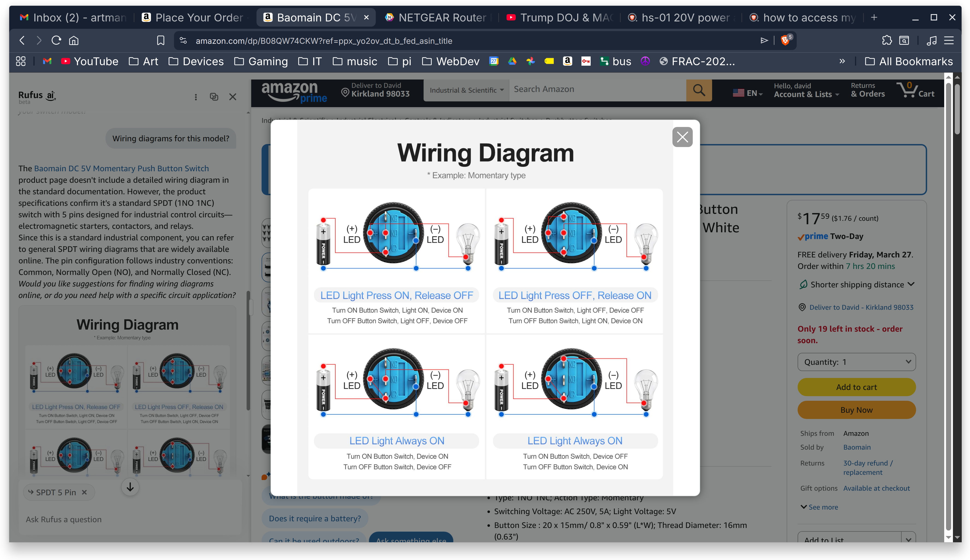The width and height of the screenshot is (970, 560).
Task: Open Account & Lists menu
Action: pos(806,90)
